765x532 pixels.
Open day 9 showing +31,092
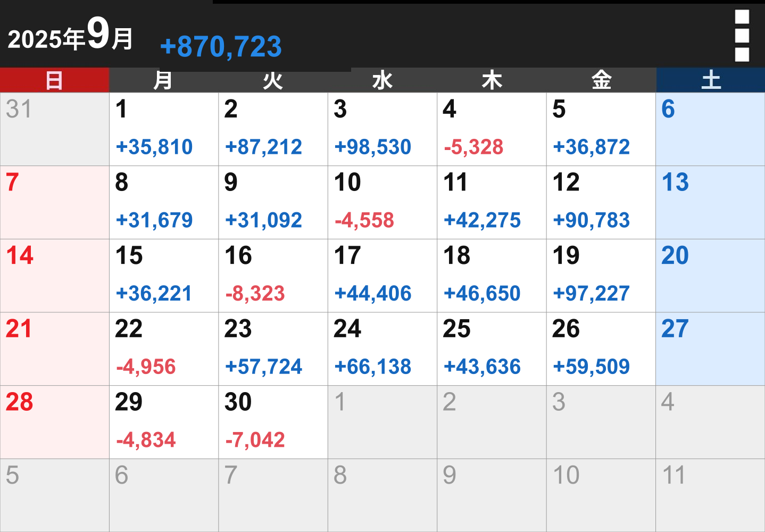273,203
